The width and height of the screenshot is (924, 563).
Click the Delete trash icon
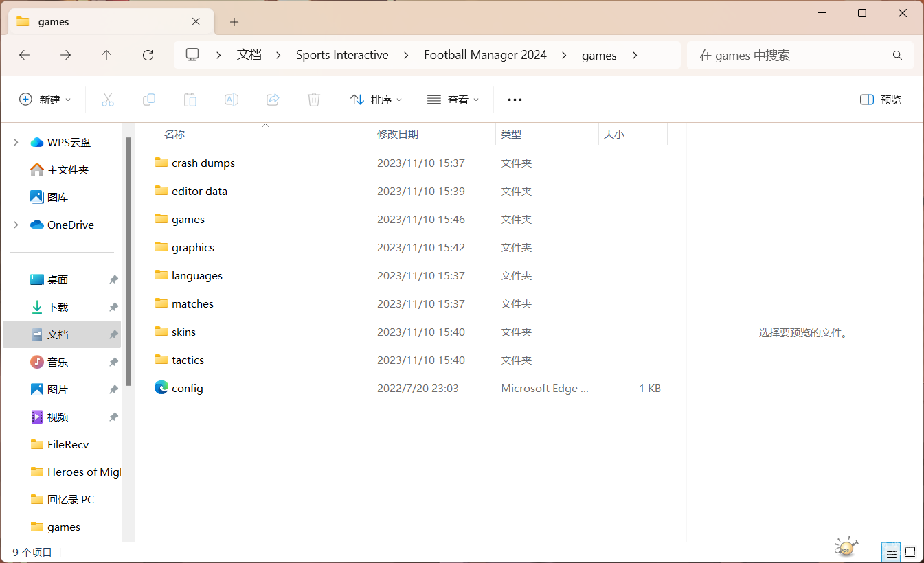pyautogui.click(x=314, y=100)
